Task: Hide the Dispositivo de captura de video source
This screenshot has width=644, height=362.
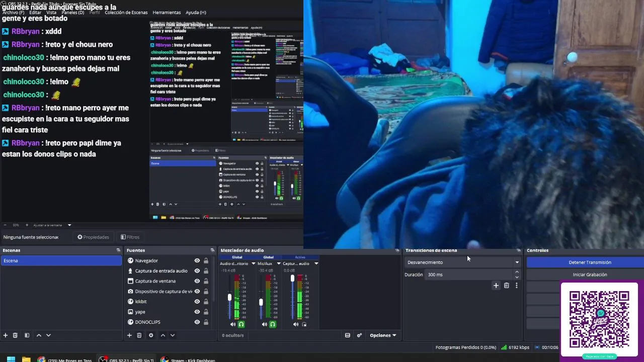Action: (x=197, y=292)
